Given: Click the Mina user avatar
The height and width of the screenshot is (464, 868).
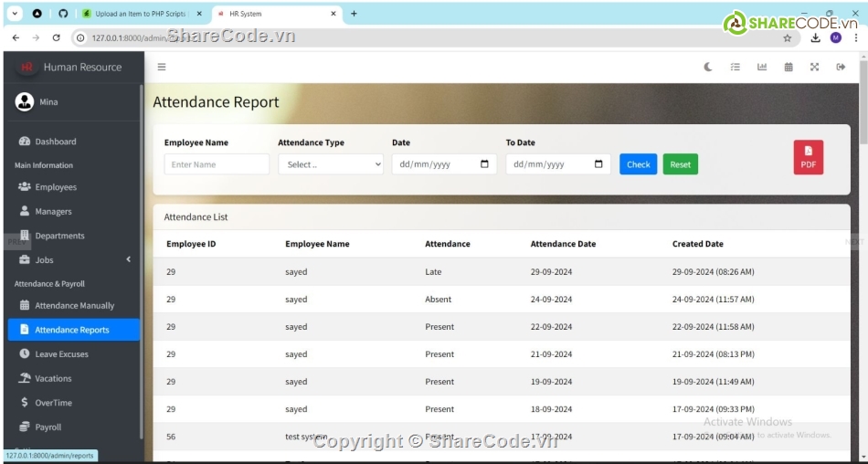Looking at the screenshot, I should point(25,102).
